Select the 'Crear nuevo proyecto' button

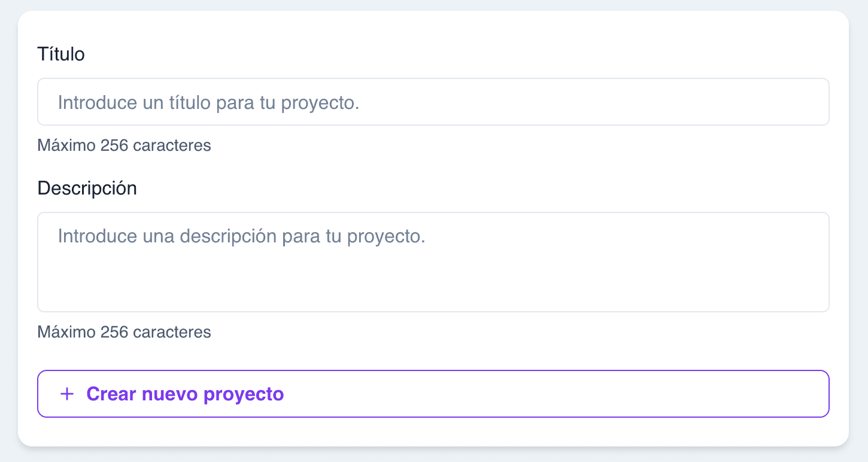click(x=433, y=394)
